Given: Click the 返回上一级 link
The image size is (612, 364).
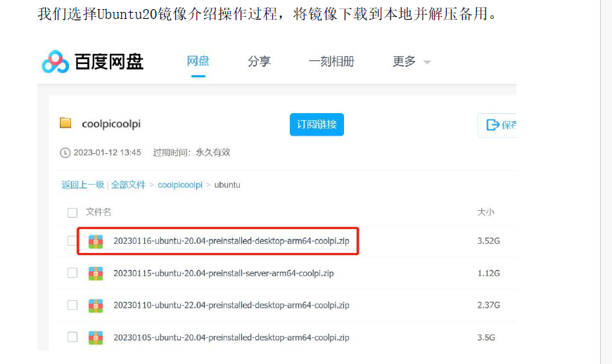Looking at the screenshot, I should 83,185.
